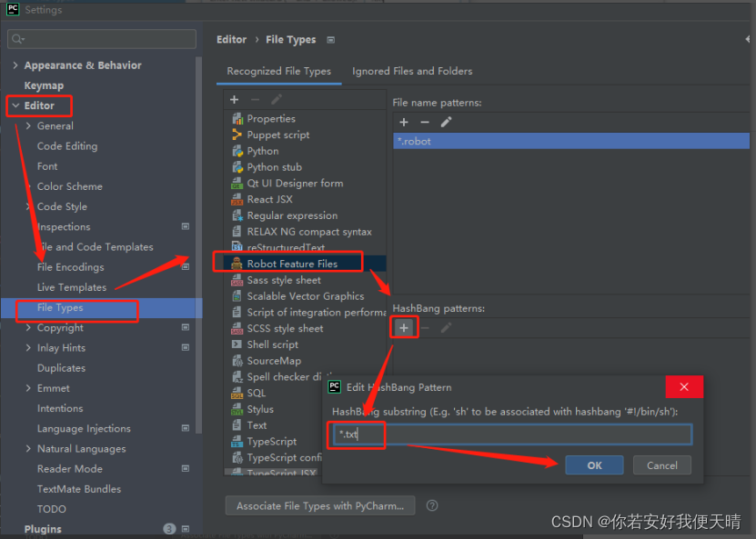756x539 pixels.
Task: Select the Python file type icon
Action: coord(238,151)
